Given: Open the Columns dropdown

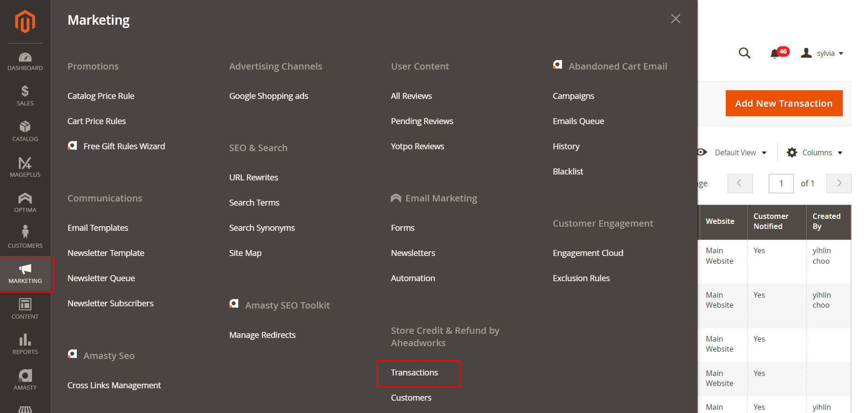Looking at the screenshot, I should 814,152.
